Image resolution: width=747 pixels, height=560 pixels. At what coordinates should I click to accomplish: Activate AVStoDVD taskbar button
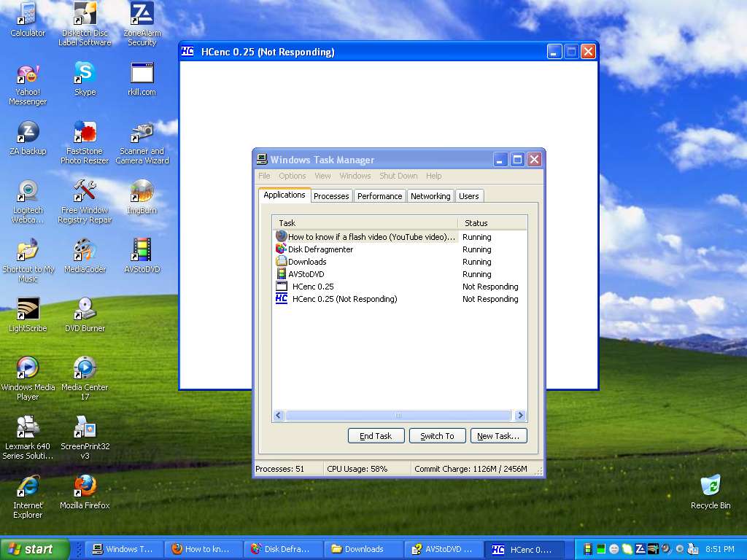[x=443, y=549]
